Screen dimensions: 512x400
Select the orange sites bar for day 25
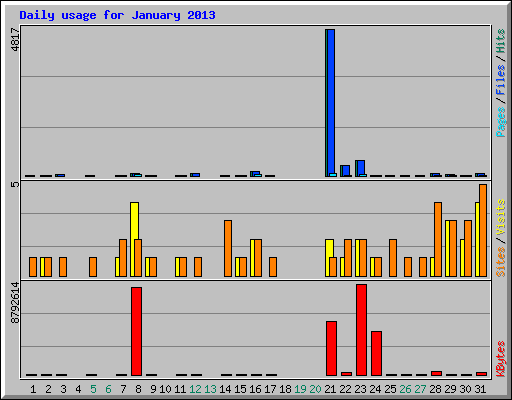[x=393, y=258]
